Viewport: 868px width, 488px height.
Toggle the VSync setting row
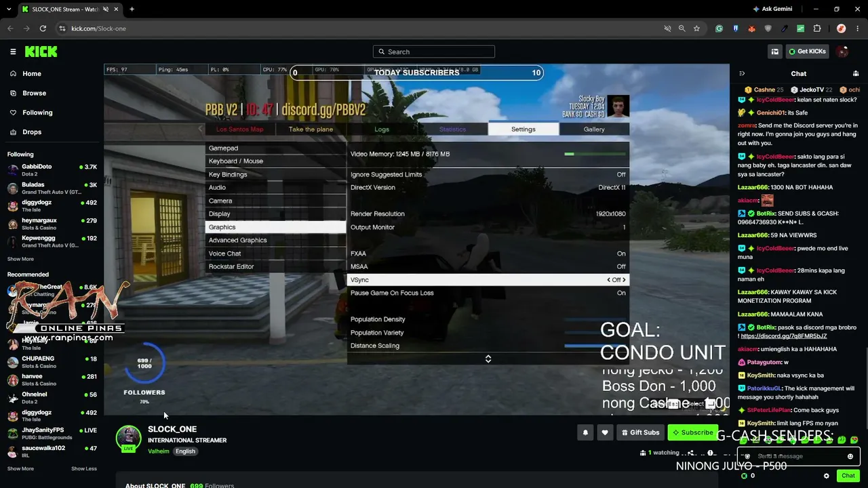click(x=488, y=280)
